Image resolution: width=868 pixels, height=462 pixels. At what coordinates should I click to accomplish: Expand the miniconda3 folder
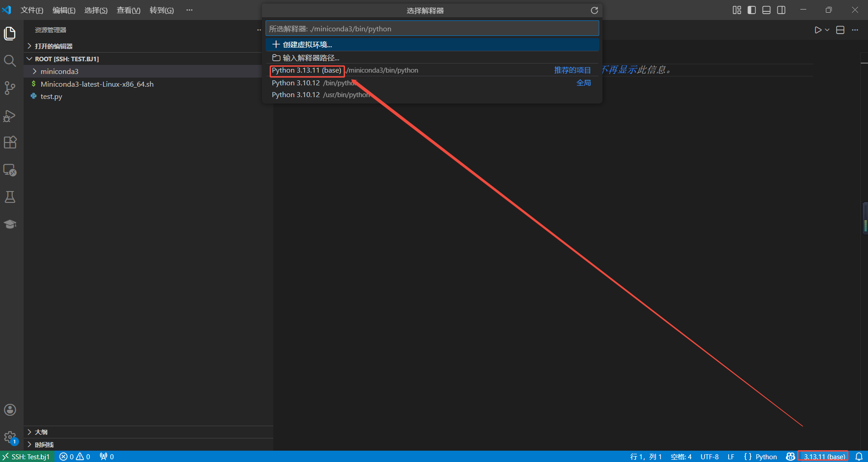(x=59, y=72)
